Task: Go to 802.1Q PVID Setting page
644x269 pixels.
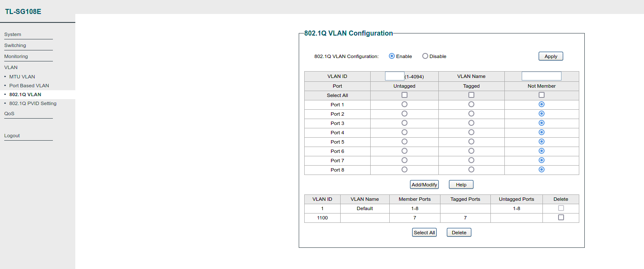Action: point(33,103)
